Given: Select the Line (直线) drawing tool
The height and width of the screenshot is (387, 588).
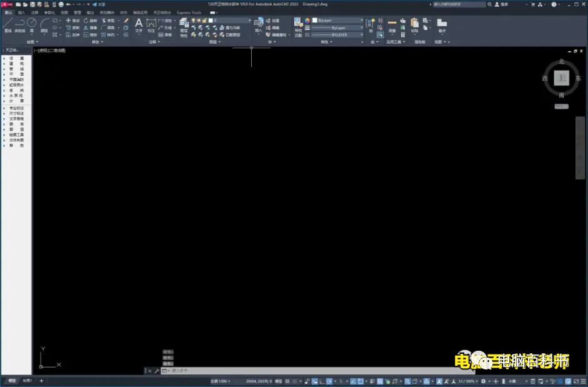Looking at the screenshot, I should click(8, 25).
